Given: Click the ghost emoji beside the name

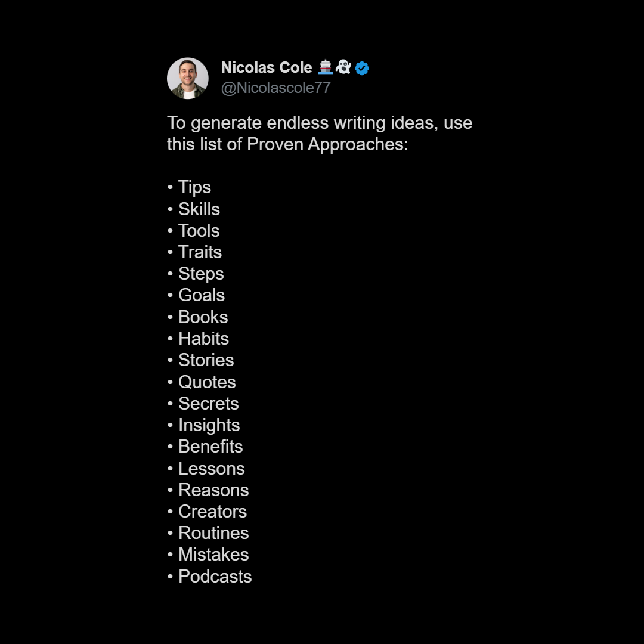Looking at the screenshot, I should pyautogui.click(x=343, y=67).
